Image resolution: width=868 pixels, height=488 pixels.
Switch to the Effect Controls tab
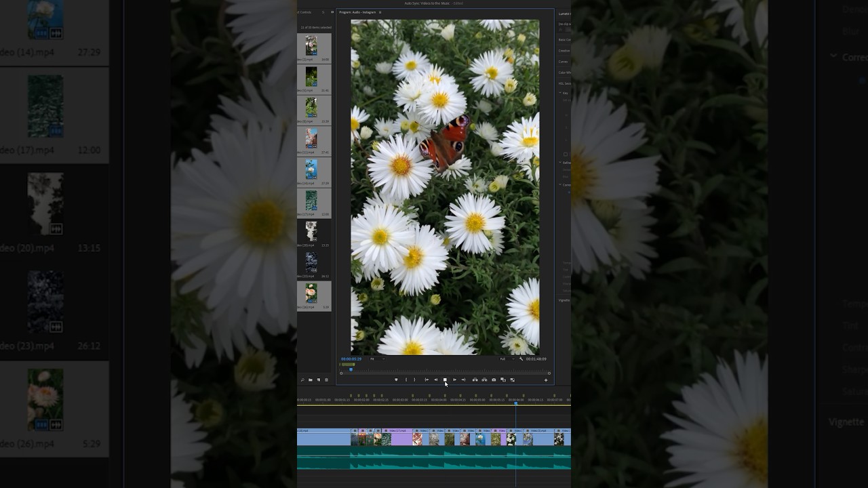click(304, 12)
